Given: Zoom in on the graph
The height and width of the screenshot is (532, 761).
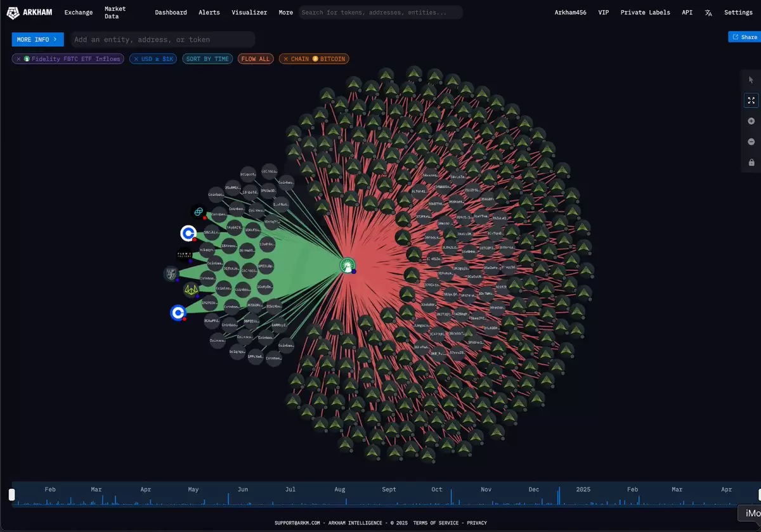Looking at the screenshot, I should click(x=751, y=121).
